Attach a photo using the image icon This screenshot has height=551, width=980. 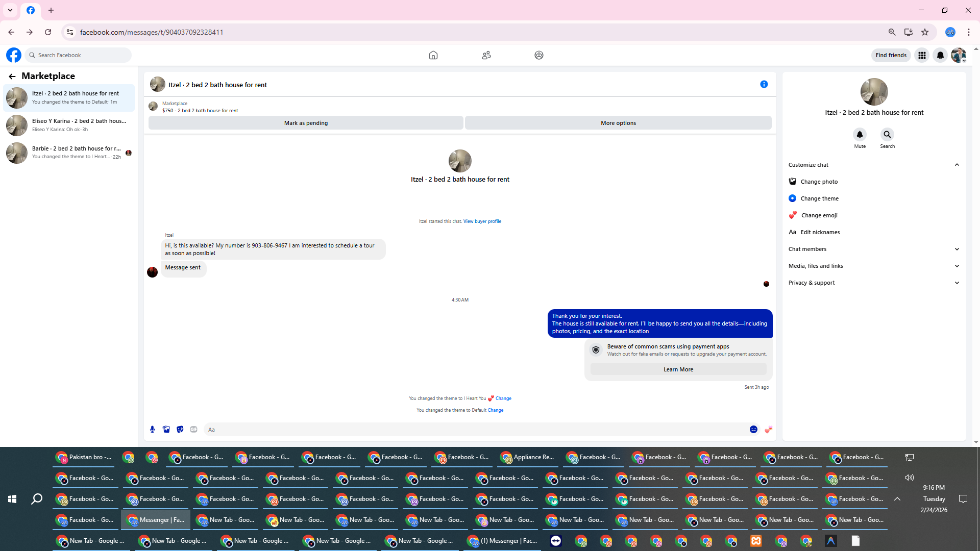(166, 430)
